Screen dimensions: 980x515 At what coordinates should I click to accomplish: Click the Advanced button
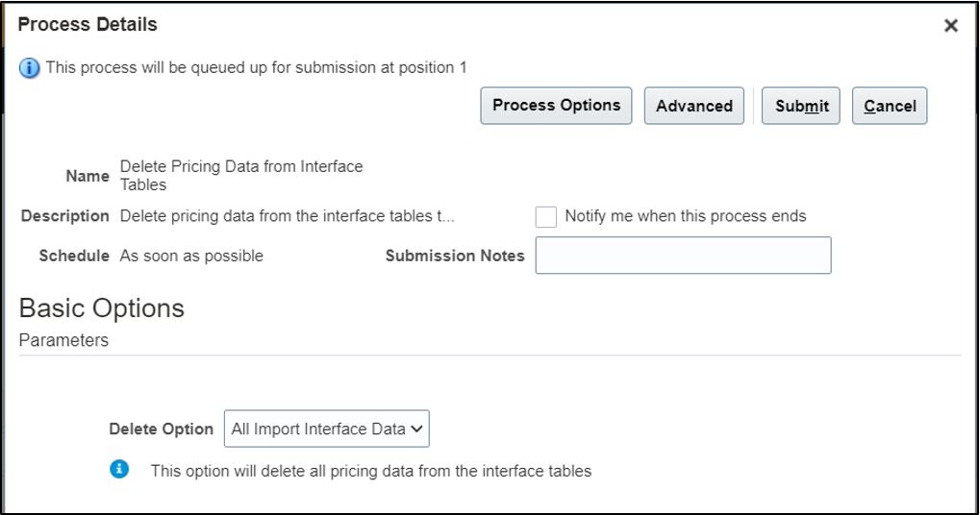[x=693, y=107]
